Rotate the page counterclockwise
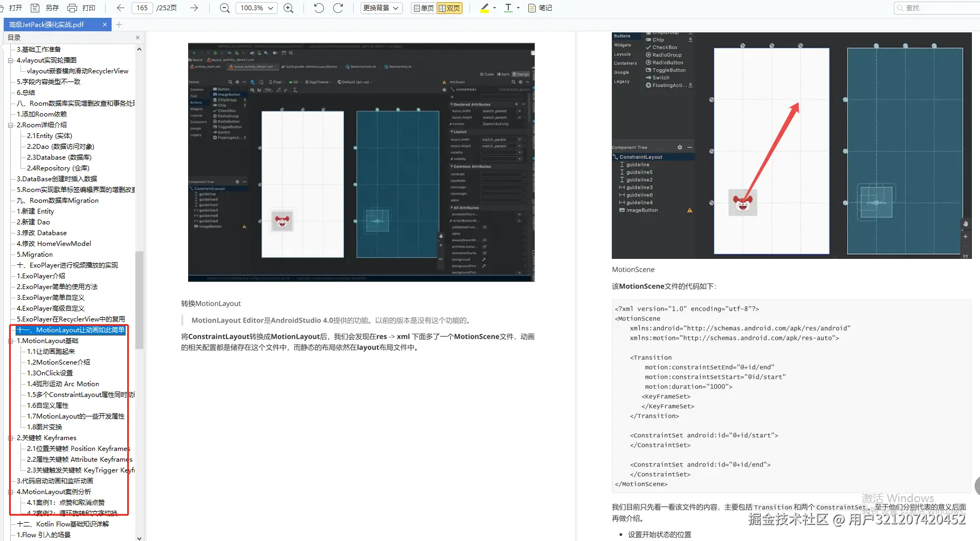This screenshot has width=980, height=541. (x=319, y=8)
